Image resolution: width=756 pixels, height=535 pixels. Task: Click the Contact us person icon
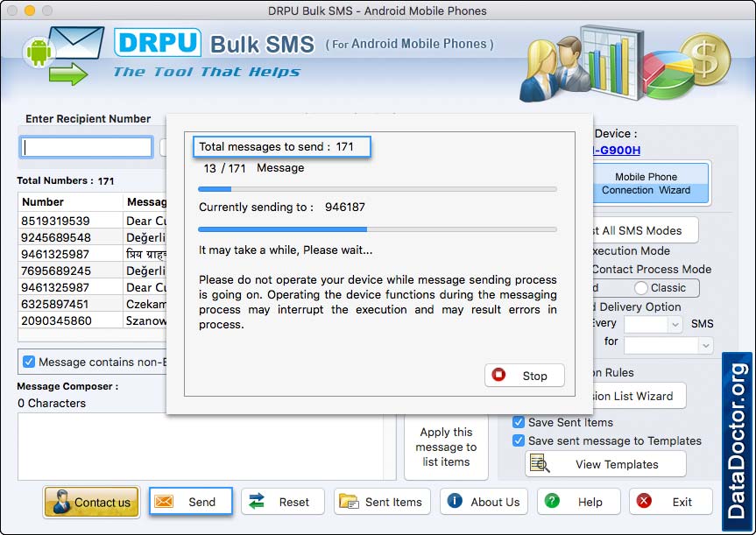[x=60, y=501]
